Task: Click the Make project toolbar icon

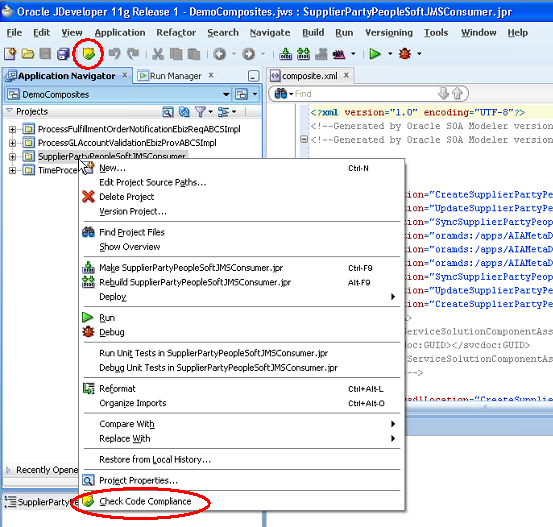Action: pos(285,54)
